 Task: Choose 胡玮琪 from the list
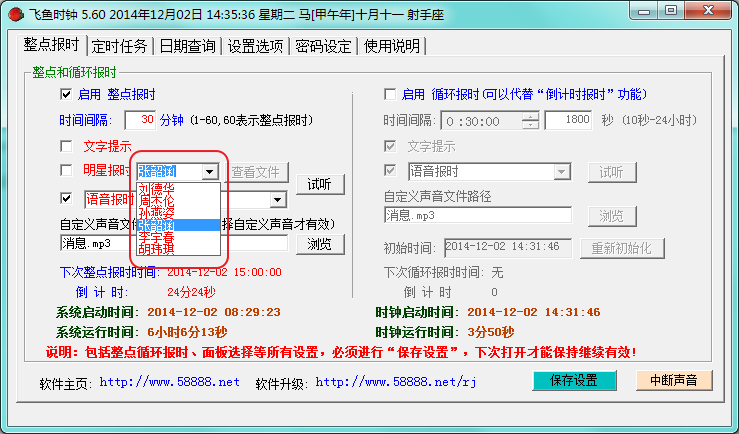(178, 248)
